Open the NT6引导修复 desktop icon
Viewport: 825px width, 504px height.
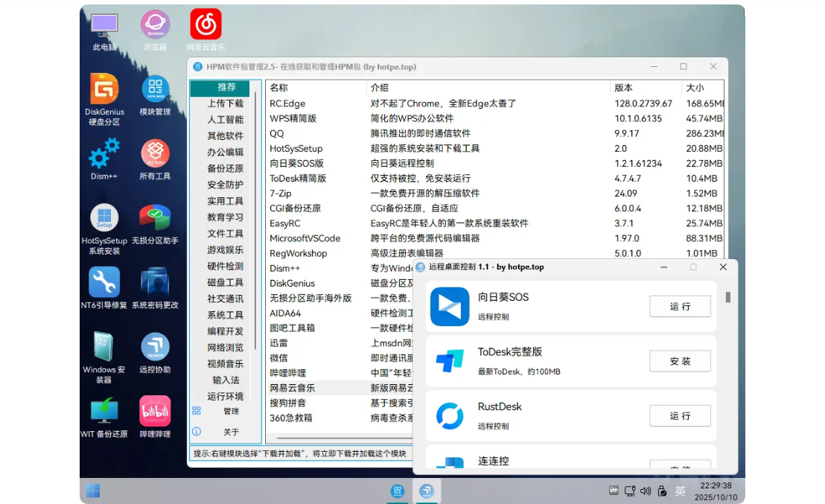(104, 288)
